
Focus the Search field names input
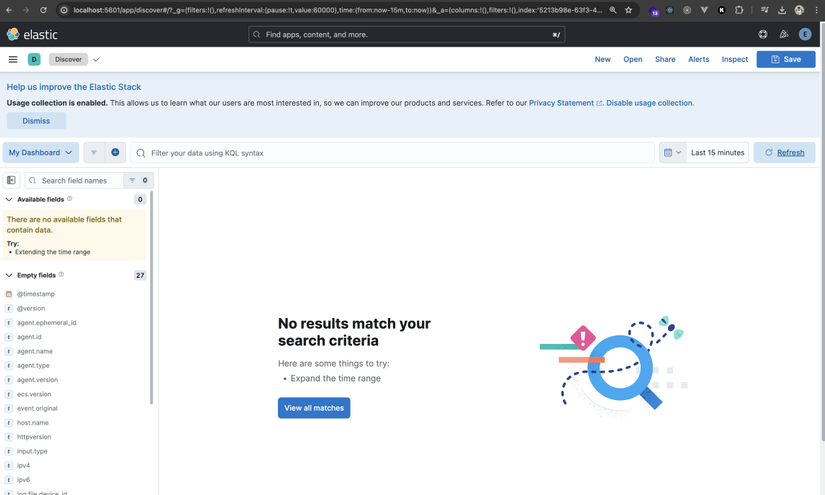click(x=74, y=180)
